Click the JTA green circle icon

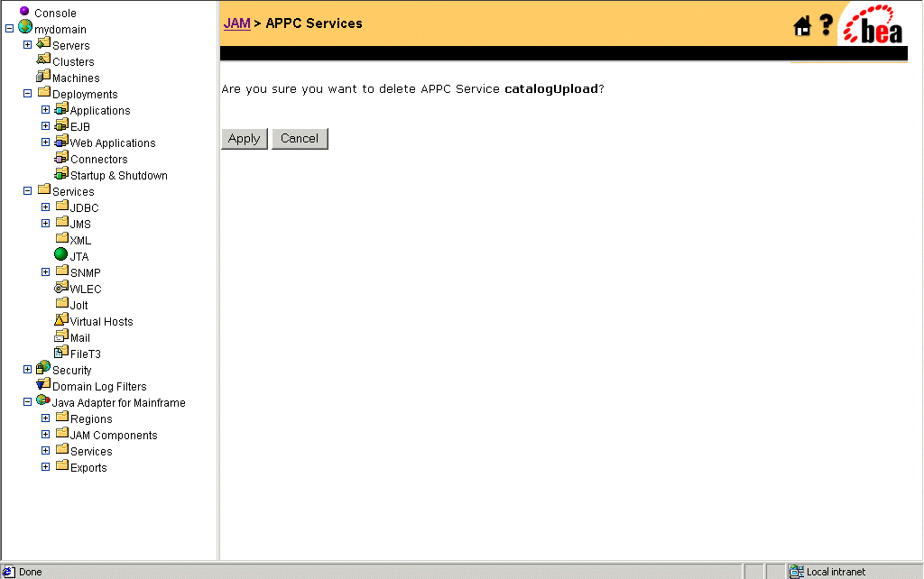60,253
